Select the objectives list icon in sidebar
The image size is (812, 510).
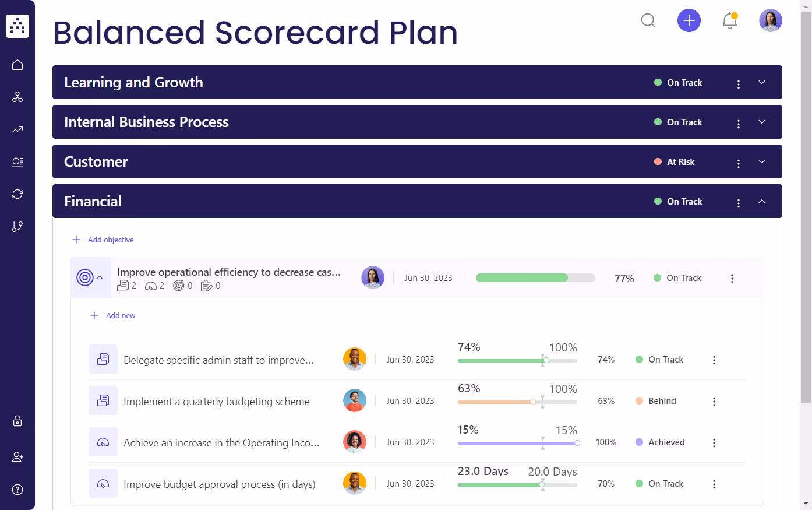point(17,161)
